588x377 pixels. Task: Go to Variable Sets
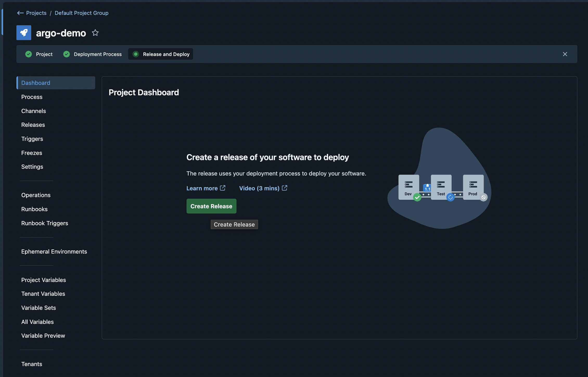coord(39,308)
